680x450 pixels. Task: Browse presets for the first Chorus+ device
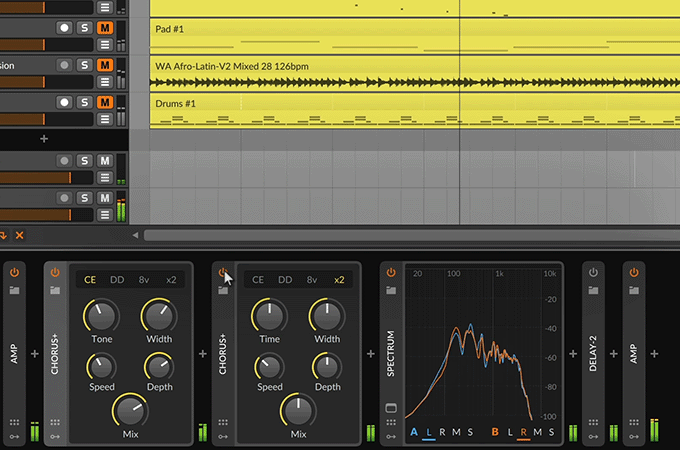[x=55, y=290]
